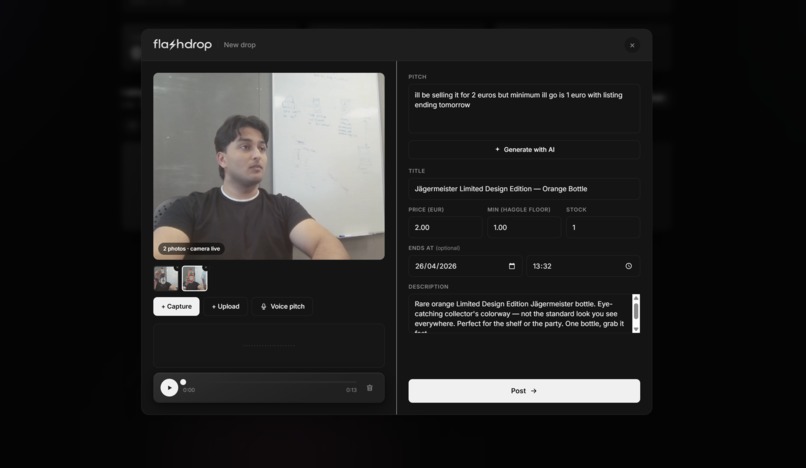
Task: Edit the Price (EUR) field
Action: (445, 227)
